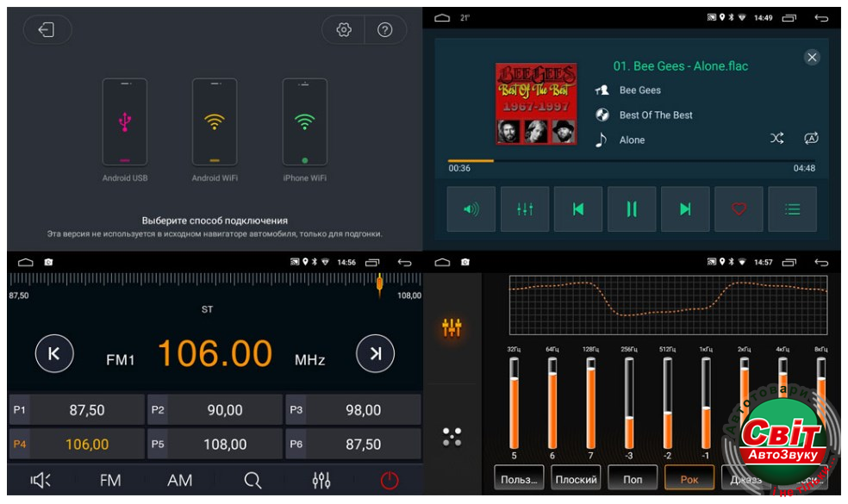The width and height of the screenshot is (848, 504).
Task: Toggle shuffle playback mode
Action: (776, 139)
